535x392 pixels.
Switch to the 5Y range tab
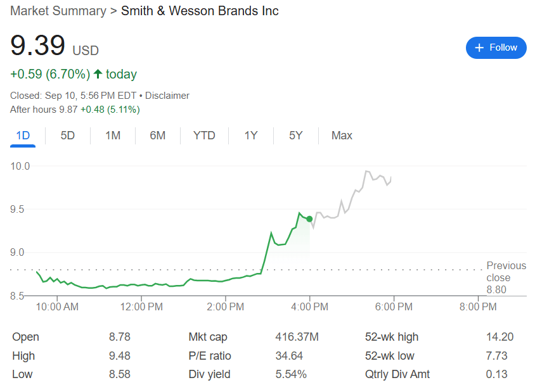pos(296,136)
